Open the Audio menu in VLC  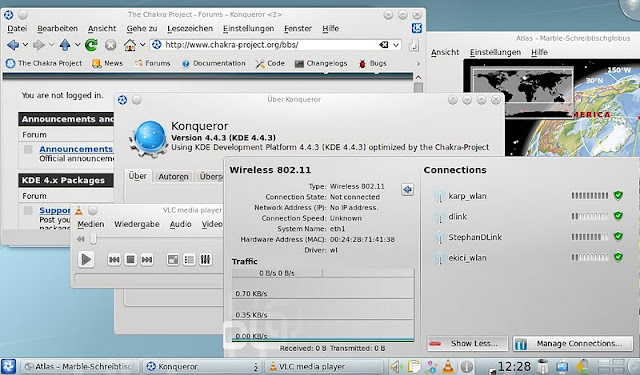click(x=180, y=224)
